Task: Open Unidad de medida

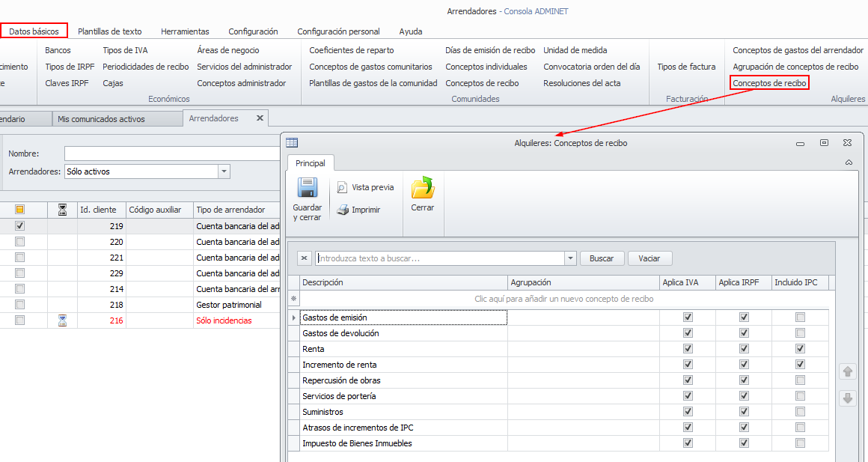Action: 575,50
